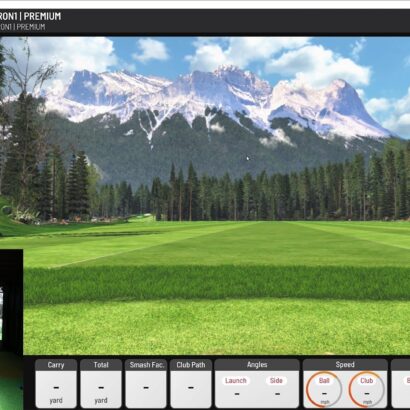410x410 pixels.
Task: Click the mph unit in Ball gauge
Action: point(325,402)
